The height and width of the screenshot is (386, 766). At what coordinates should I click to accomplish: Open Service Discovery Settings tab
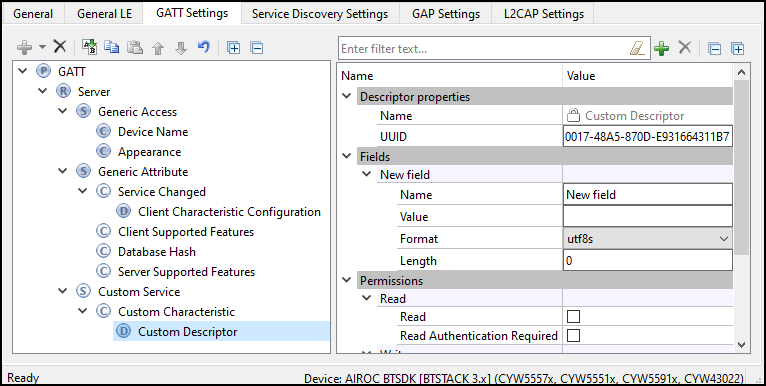[x=320, y=14]
